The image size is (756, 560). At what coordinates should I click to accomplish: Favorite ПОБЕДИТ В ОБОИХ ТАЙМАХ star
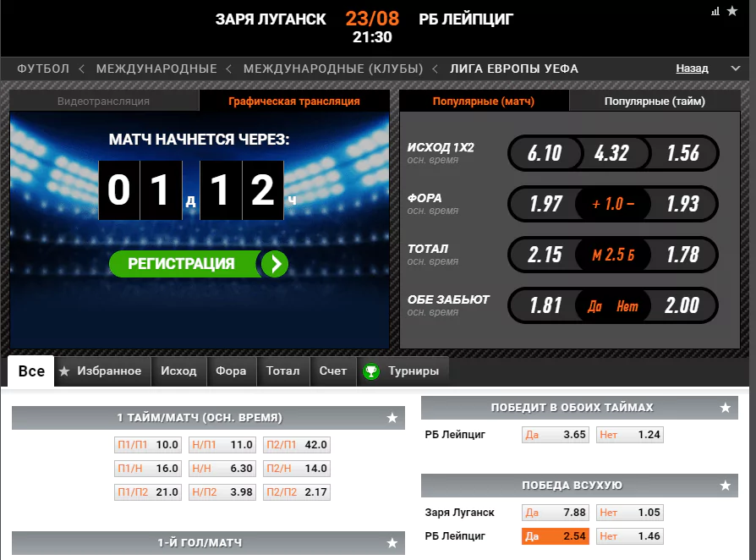[x=726, y=408]
